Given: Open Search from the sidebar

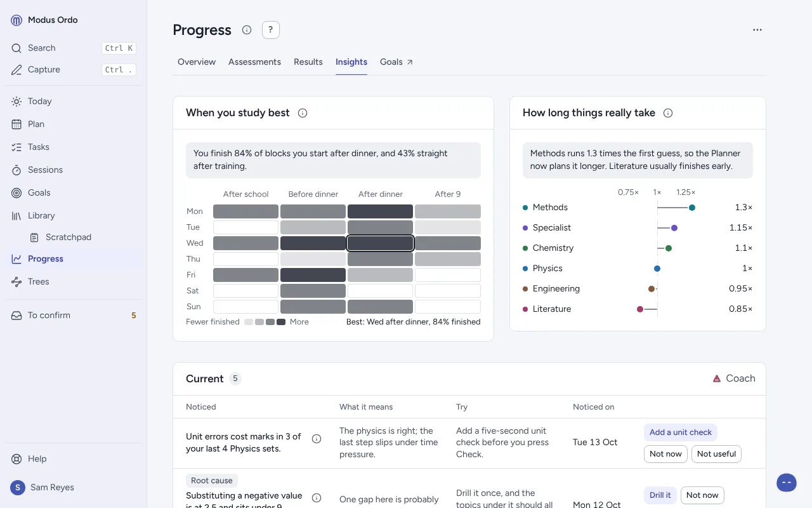Looking at the screenshot, I should tap(74, 48).
